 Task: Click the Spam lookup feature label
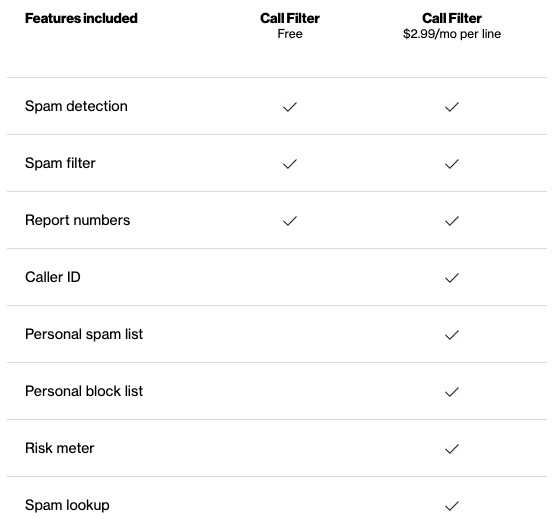[67, 505]
